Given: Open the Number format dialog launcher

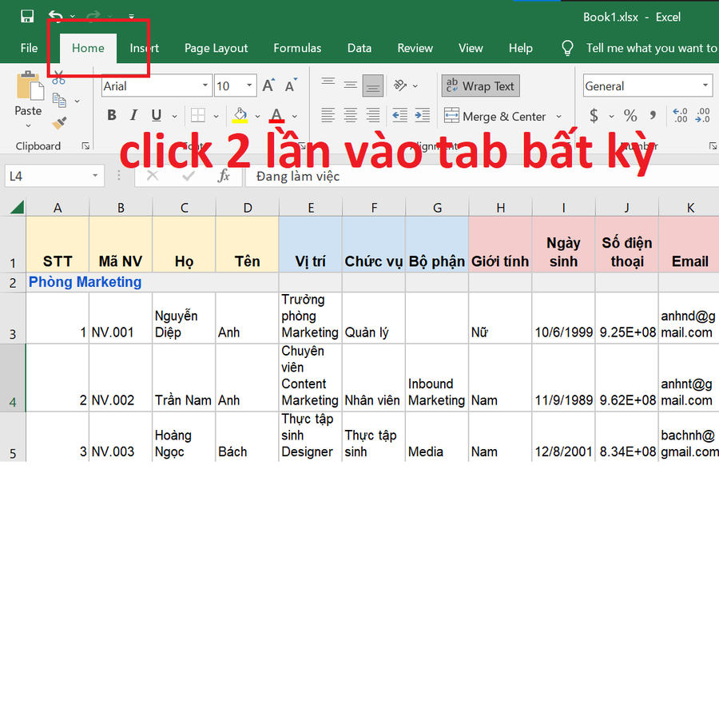Looking at the screenshot, I should point(713,146).
